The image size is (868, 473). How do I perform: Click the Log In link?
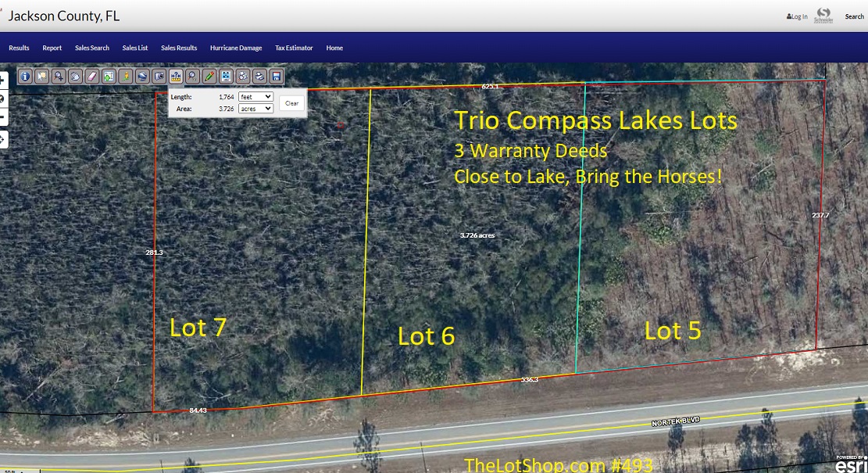(797, 16)
